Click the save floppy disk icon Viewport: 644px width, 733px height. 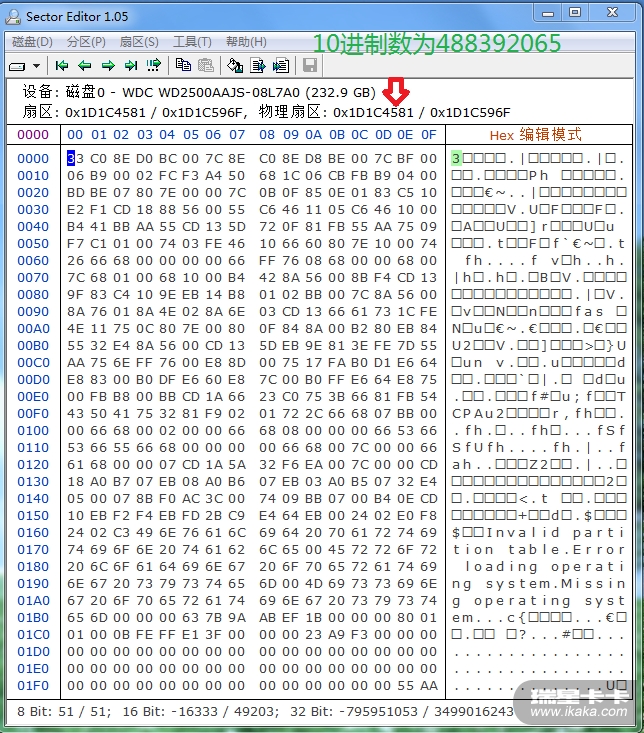[310, 65]
